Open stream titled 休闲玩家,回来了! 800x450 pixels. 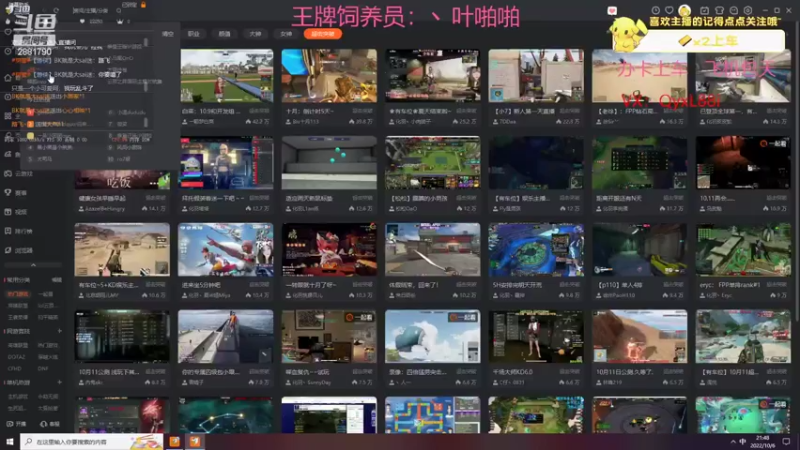point(413,285)
